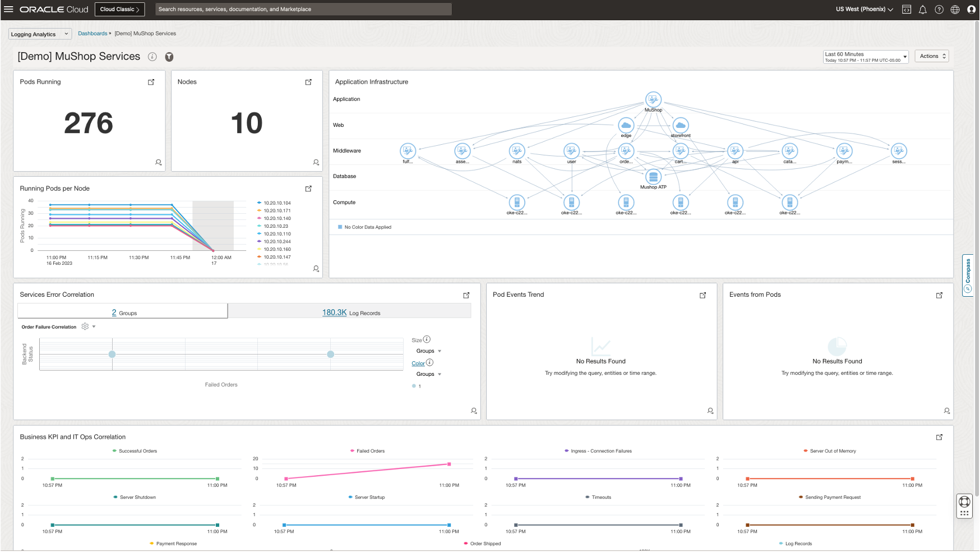Open Pod Events Trend in new window
Image resolution: width=980 pixels, height=552 pixels.
pos(703,295)
